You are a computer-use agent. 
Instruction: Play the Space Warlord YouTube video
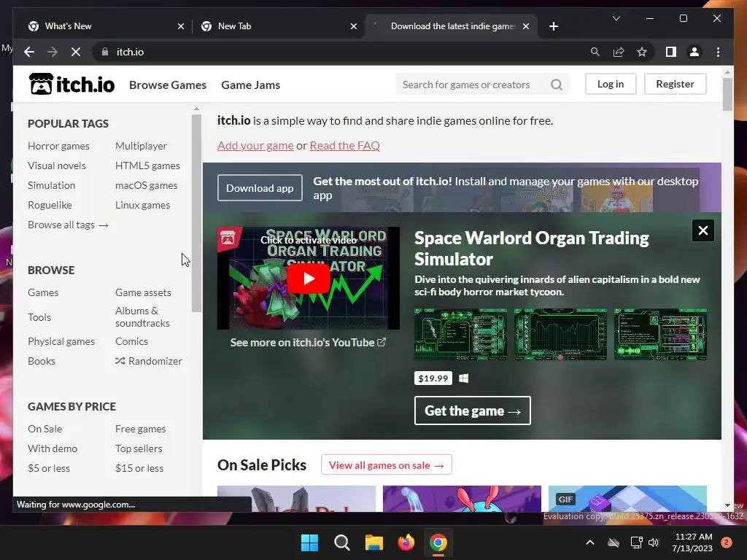[309, 279]
